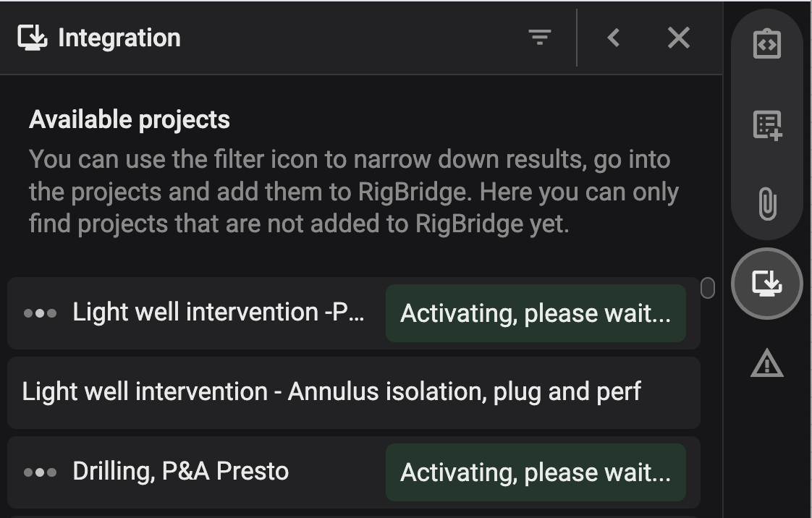Click the Available projects heading
This screenshot has height=518, width=812.
tap(130, 119)
